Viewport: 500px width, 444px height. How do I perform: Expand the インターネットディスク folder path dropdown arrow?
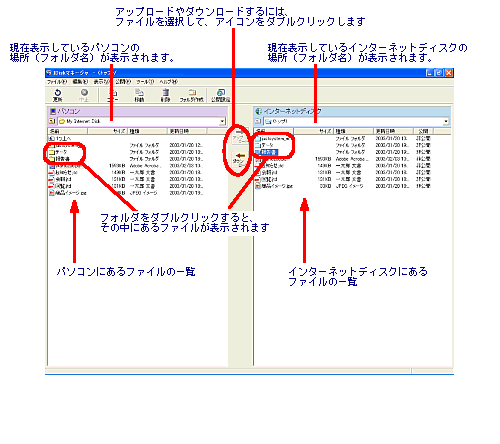pyautogui.click(x=446, y=121)
